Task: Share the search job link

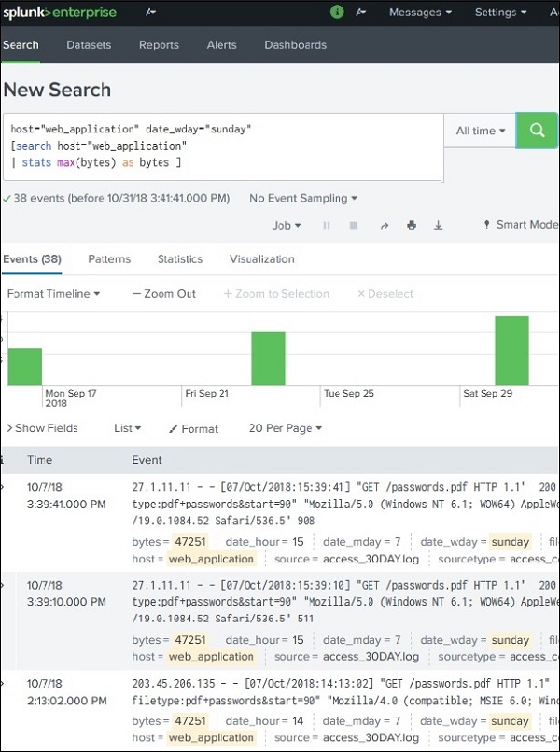Action: (385, 224)
